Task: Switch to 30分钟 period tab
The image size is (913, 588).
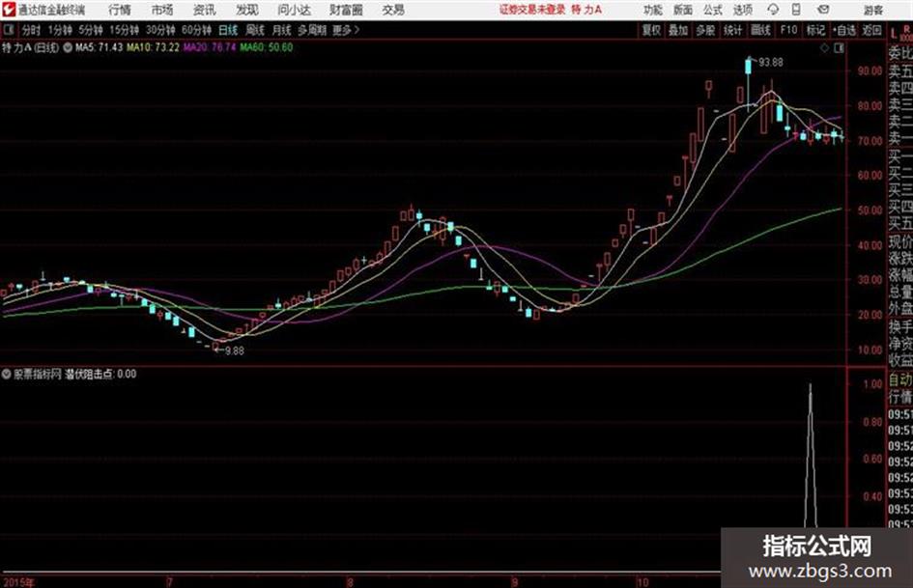Action: 160,30
